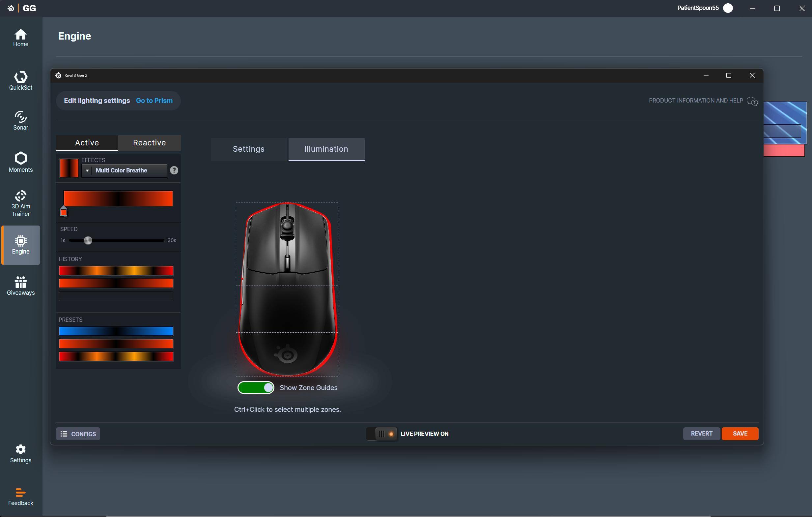Screen dimensions: 812x517
Task: Switch to the Settings tab
Action: click(x=248, y=149)
